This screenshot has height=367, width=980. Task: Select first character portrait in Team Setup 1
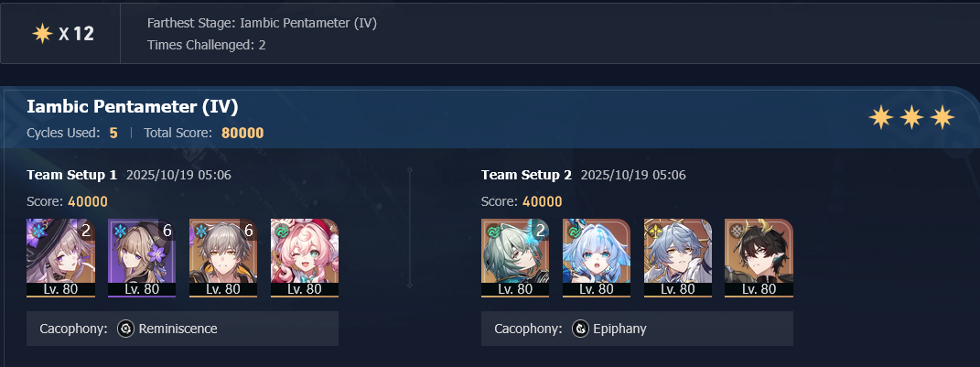pyautogui.click(x=60, y=257)
